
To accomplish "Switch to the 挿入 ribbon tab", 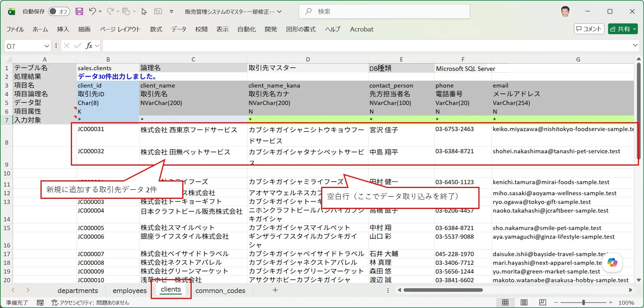I will [x=63, y=29].
